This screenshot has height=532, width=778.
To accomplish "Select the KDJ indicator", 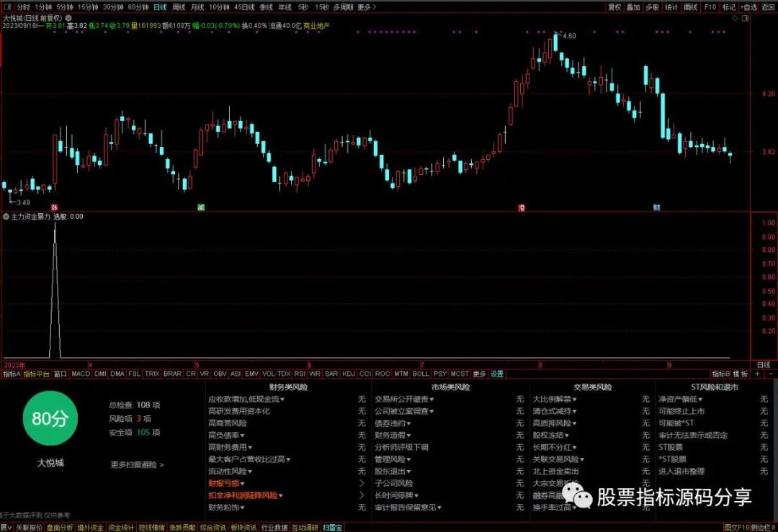I will click(x=349, y=374).
